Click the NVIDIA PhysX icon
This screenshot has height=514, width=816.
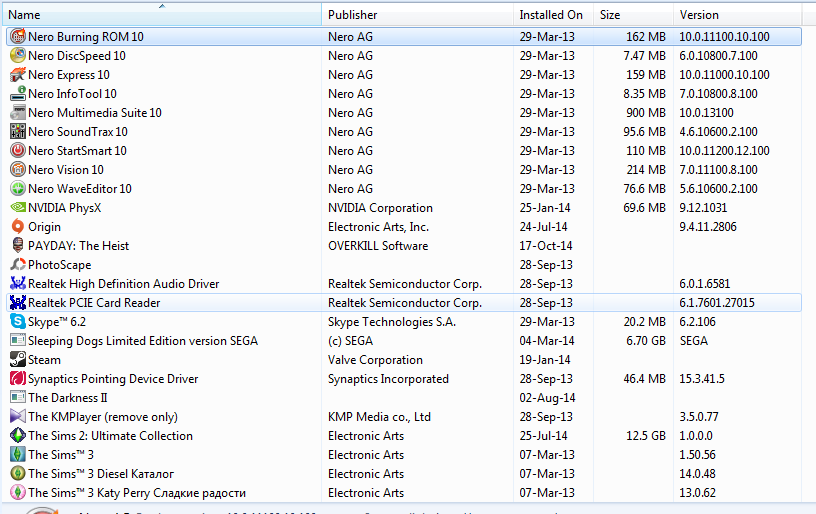click(17, 208)
